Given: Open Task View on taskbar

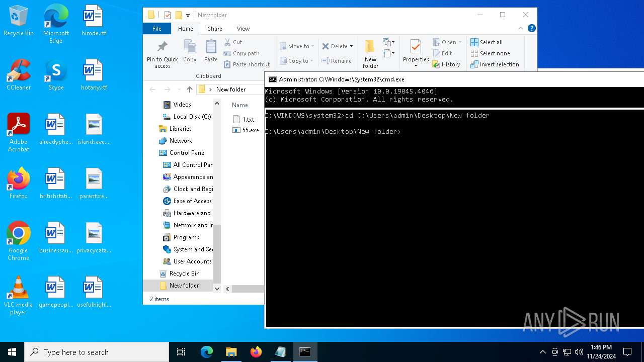Looking at the screenshot, I should point(181,352).
